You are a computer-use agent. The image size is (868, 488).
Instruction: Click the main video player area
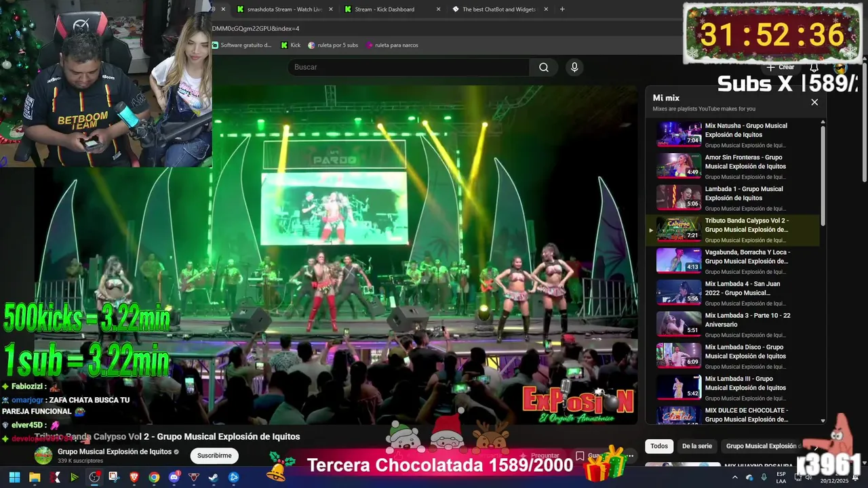(x=336, y=254)
